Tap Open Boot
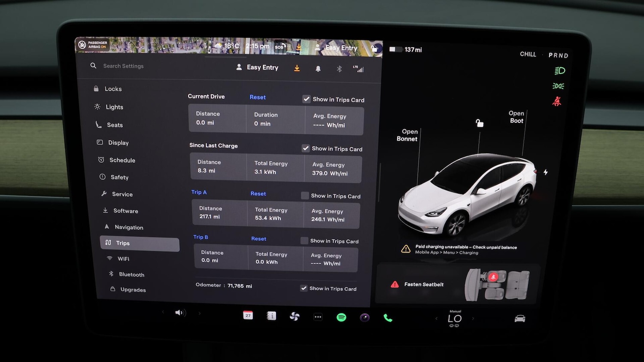644x362 pixels. pos(516,117)
